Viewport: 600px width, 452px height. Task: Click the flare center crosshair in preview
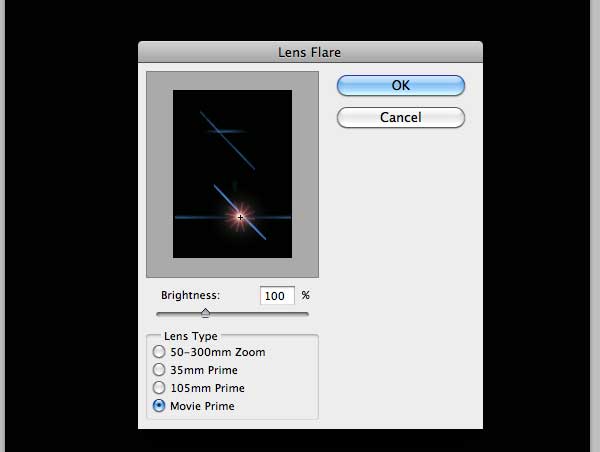click(240, 218)
